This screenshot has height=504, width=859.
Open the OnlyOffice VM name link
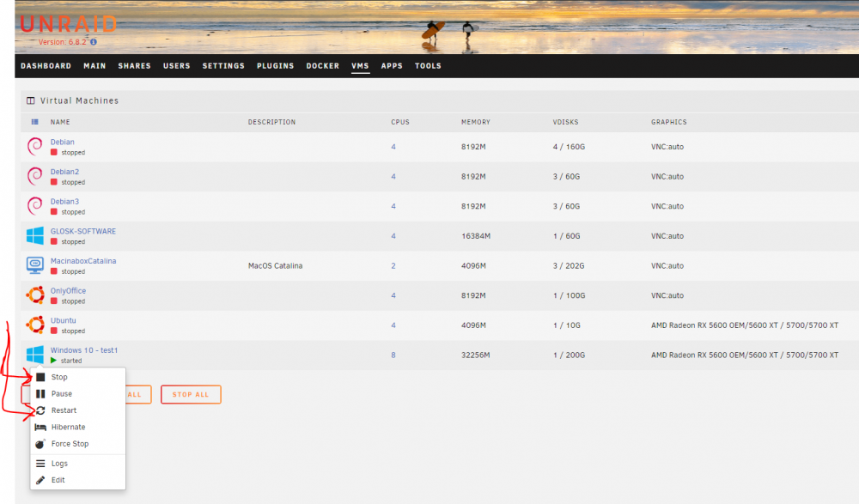coord(68,291)
